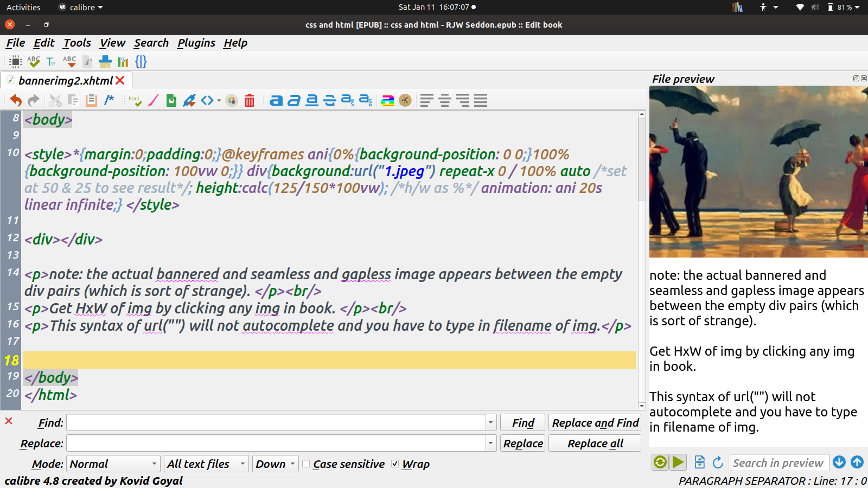Enable the Case sensitive checkbox
Image resolution: width=868 pixels, height=488 pixels.
306,464
